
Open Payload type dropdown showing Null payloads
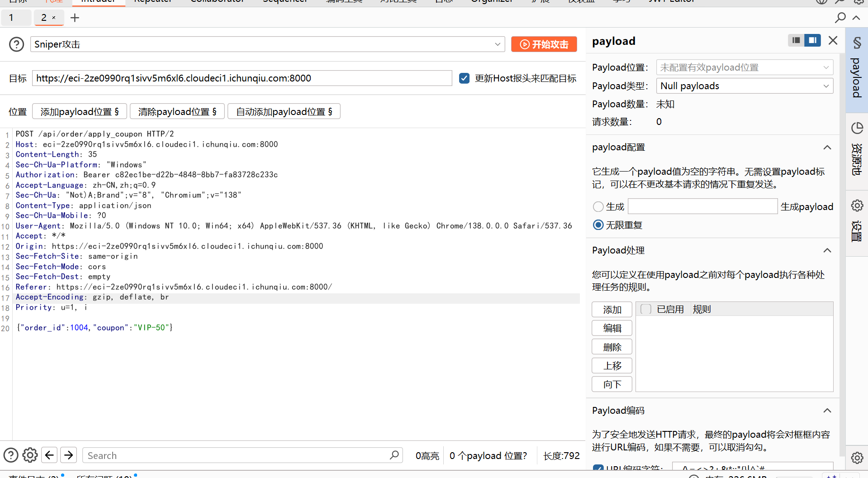point(745,86)
